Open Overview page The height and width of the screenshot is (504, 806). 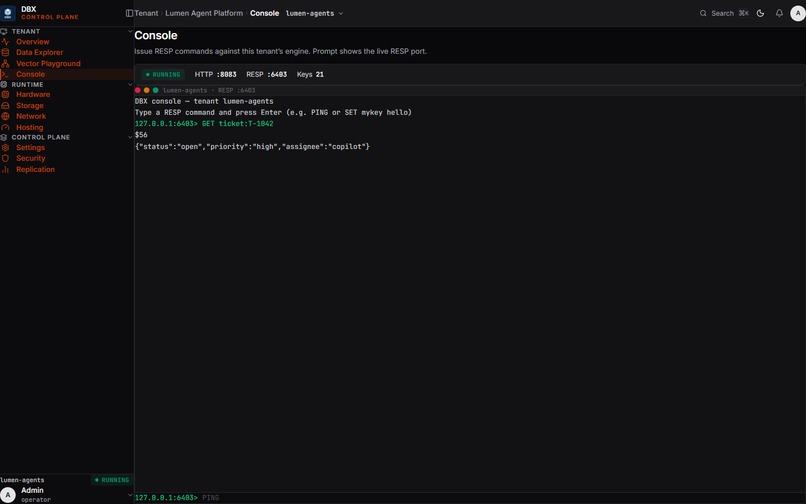33,42
